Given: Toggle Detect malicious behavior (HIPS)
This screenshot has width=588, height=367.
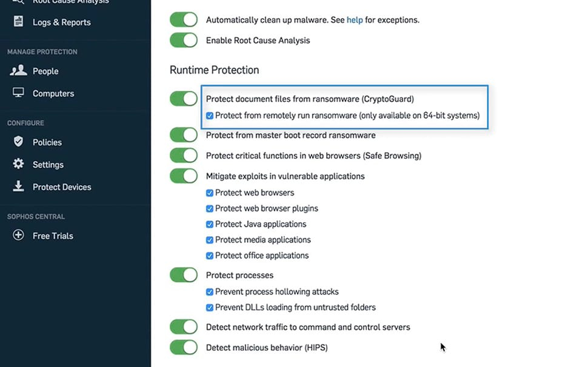Looking at the screenshot, I should [183, 347].
